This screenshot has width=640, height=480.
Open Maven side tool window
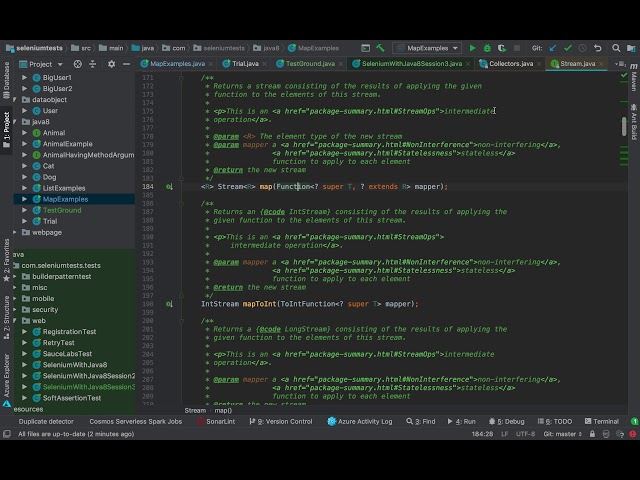[x=633, y=78]
